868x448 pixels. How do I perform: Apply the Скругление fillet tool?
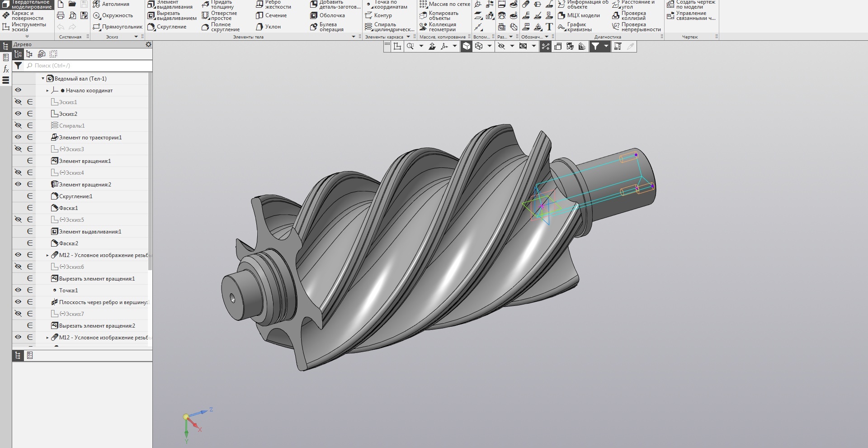click(167, 27)
